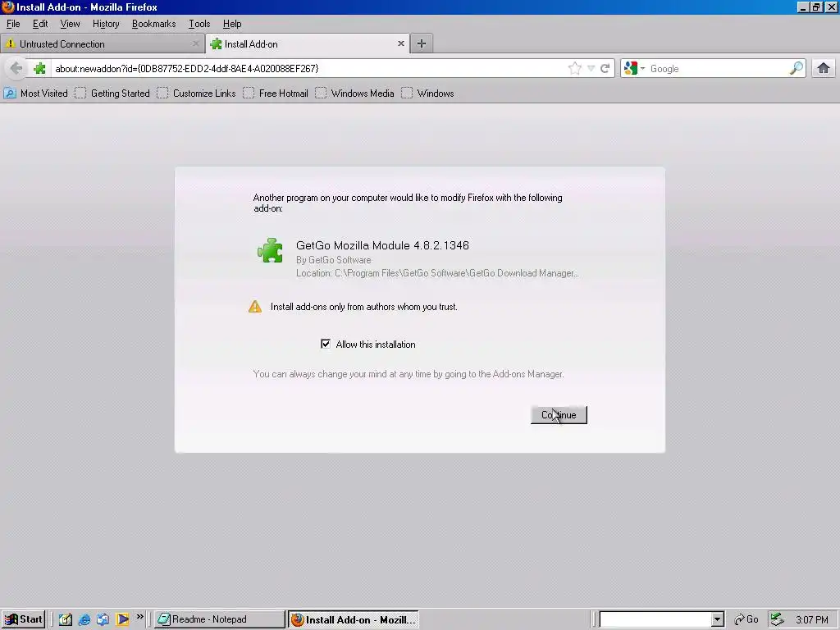The width and height of the screenshot is (840, 630).
Task: Open the Windows bookmark
Action: pyautogui.click(x=428, y=94)
